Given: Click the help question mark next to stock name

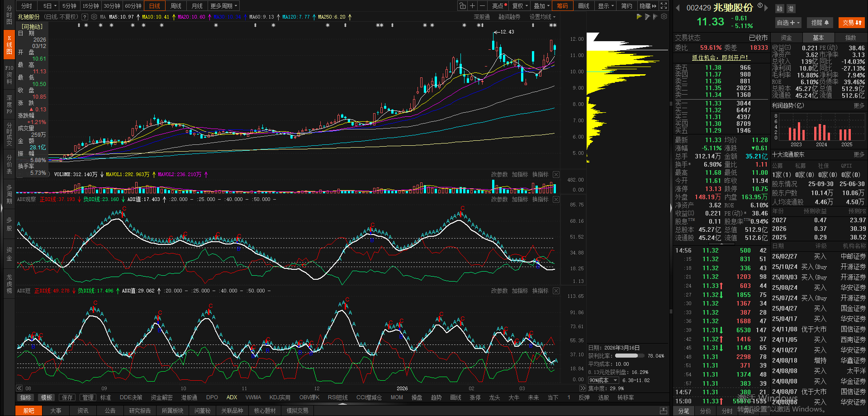Looking at the screenshot, I should [x=85, y=17].
